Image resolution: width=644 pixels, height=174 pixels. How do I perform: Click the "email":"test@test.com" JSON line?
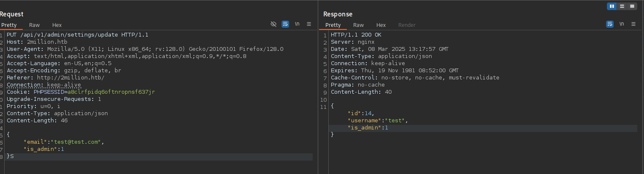pos(64,142)
